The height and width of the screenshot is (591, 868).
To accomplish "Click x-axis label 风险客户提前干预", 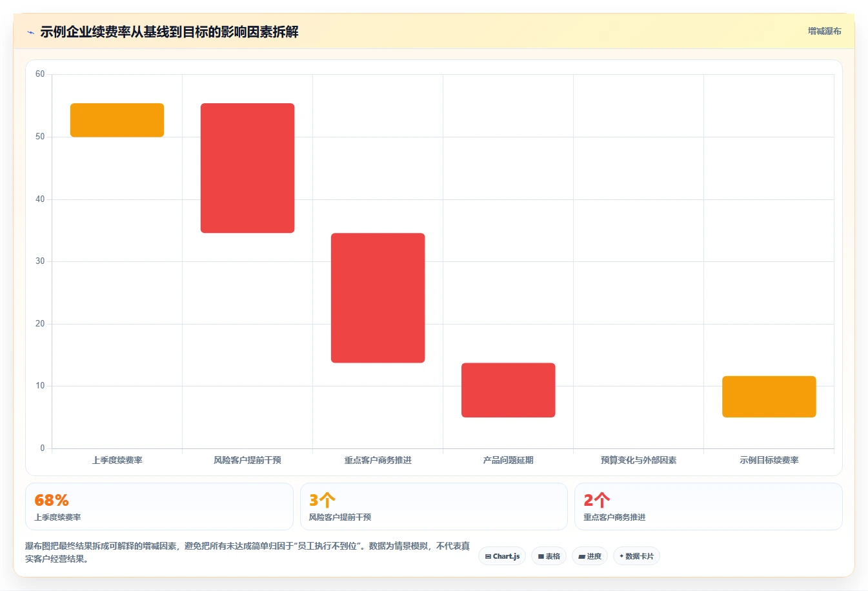I will coord(247,460).
